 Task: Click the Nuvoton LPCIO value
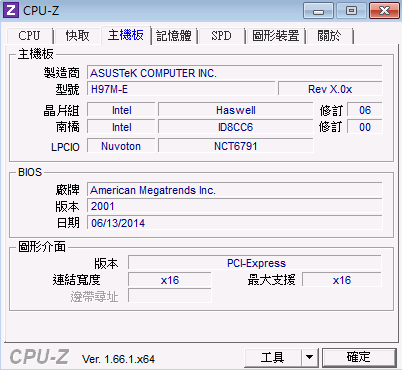click(121, 146)
